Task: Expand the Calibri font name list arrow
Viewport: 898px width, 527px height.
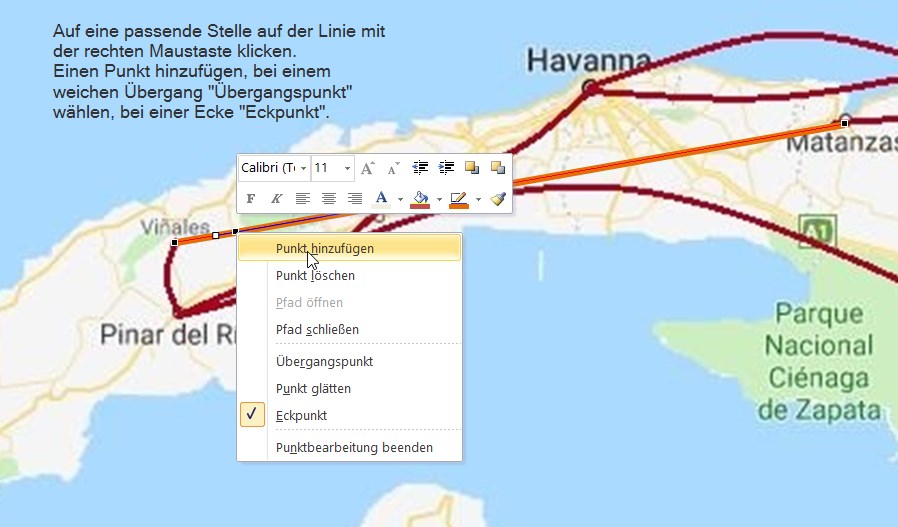Action: click(304, 168)
